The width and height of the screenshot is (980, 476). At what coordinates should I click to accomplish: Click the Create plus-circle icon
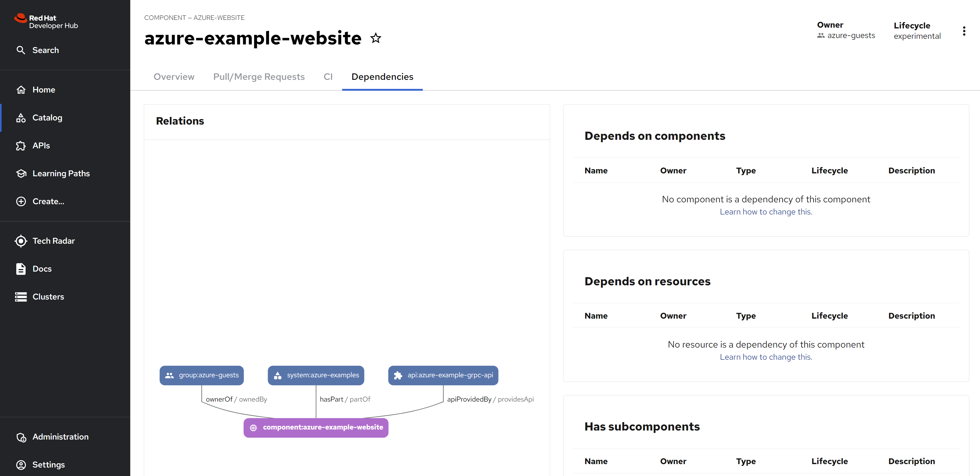pyautogui.click(x=21, y=201)
